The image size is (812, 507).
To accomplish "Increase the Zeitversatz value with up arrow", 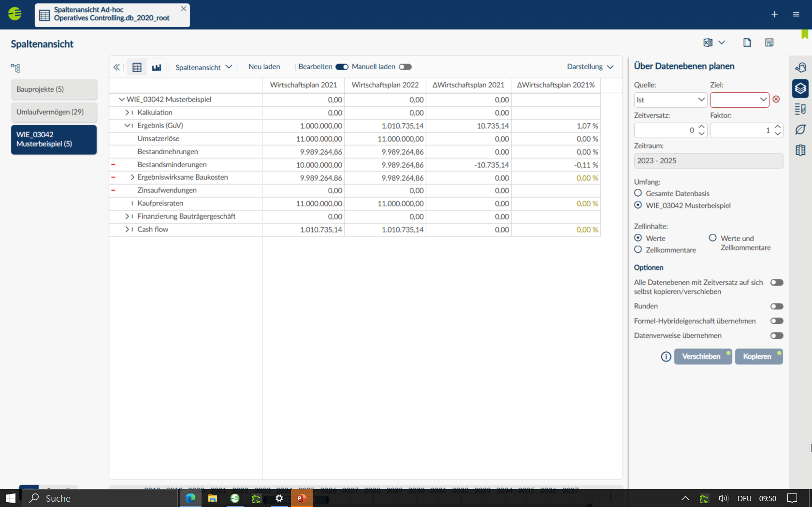I will [x=701, y=127].
